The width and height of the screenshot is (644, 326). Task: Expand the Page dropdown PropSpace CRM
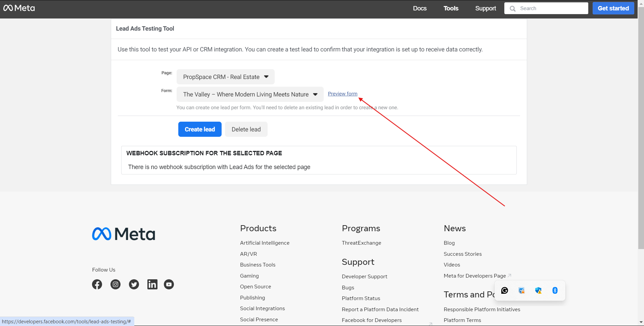click(226, 77)
